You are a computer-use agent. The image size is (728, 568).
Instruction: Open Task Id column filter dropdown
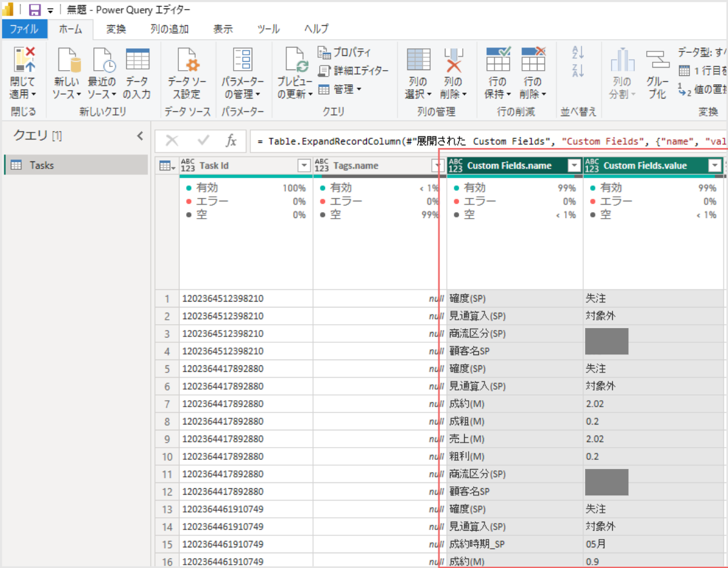pos(304,166)
